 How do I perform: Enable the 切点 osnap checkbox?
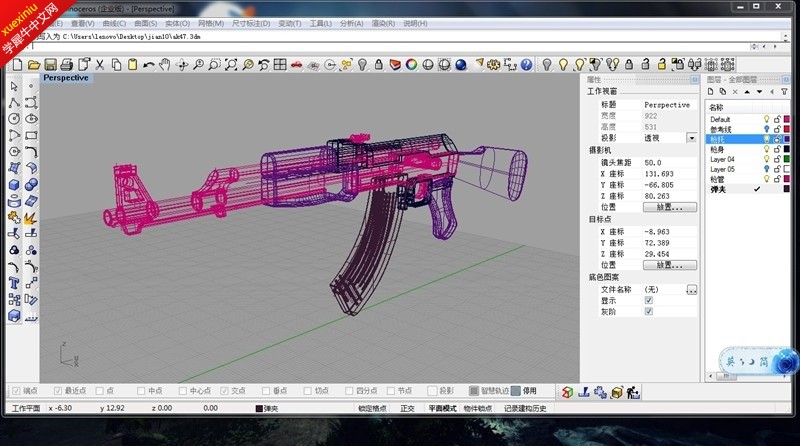click(308, 391)
